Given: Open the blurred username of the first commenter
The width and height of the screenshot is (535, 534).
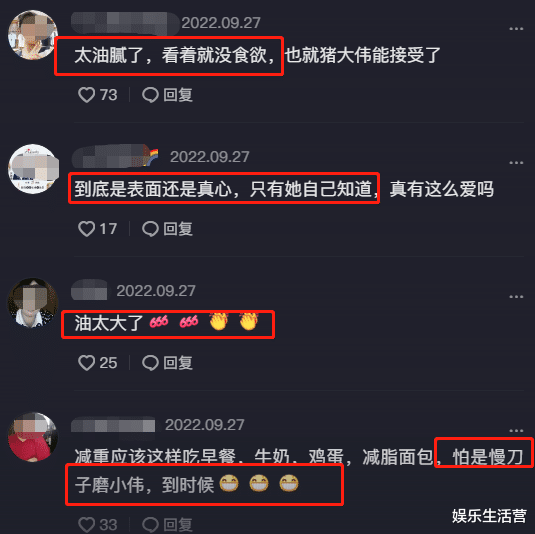Looking at the screenshot, I should click(x=125, y=23).
